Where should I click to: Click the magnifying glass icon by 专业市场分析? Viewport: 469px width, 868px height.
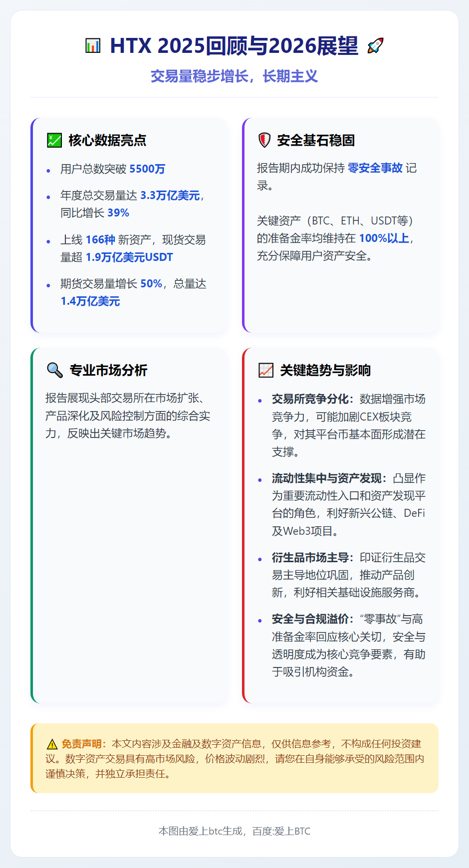tap(54, 370)
